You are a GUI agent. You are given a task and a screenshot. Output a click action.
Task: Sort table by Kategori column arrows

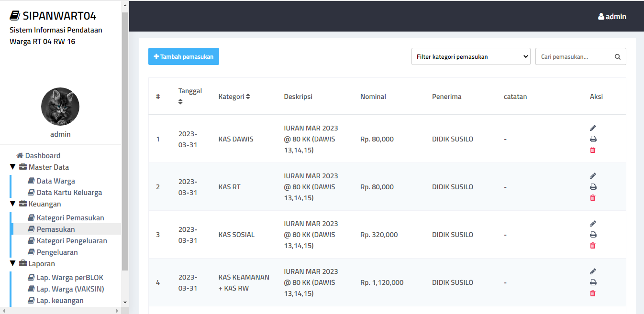(x=248, y=97)
